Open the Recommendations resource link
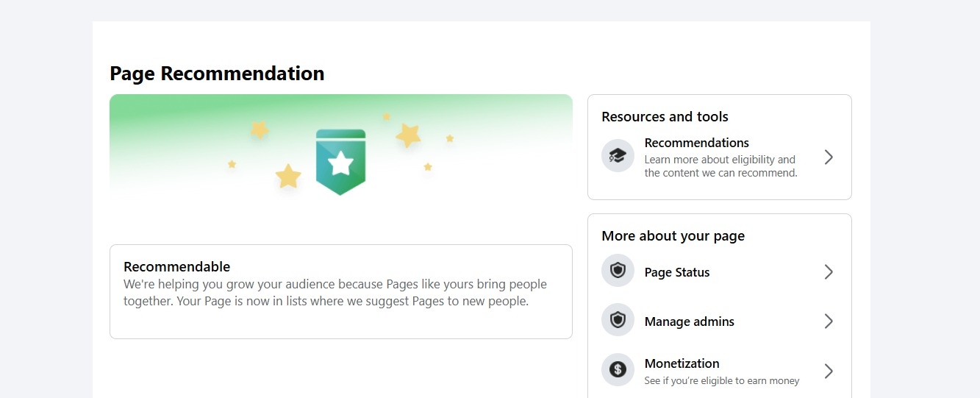The height and width of the screenshot is (398, 980). [720, 157]
